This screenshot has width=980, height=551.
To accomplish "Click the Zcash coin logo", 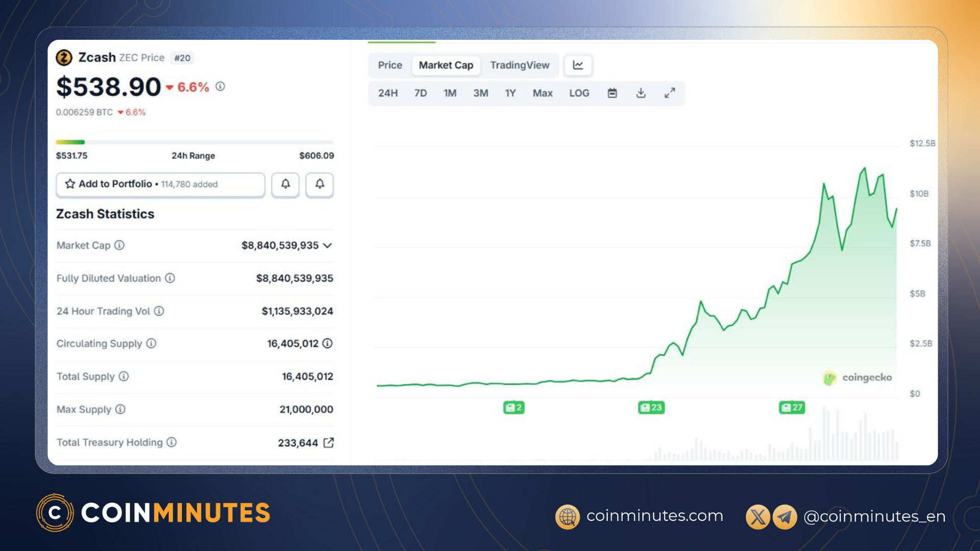I will tap(63, 57).
